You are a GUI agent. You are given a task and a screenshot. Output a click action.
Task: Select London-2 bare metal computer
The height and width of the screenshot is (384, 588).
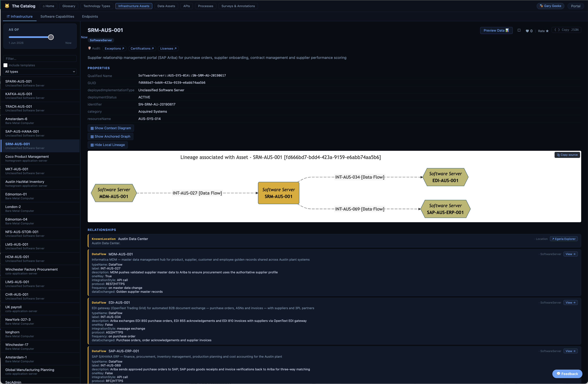pyautogui.click(x=40, y=209)
